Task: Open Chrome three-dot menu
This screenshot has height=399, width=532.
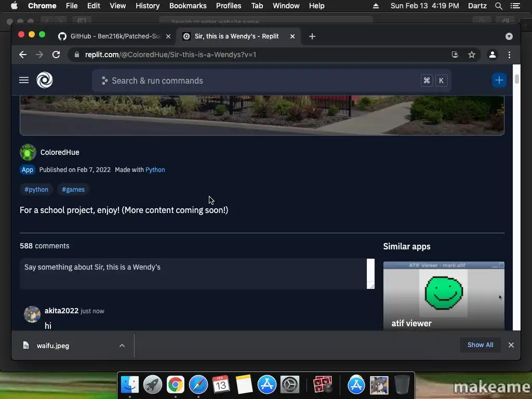Action: [509, 55]
